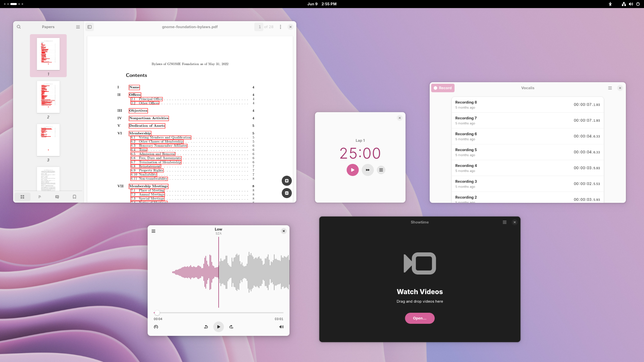The image size is (644, 362).
Task: Open Showtime main menu
Action: point(504,222)
